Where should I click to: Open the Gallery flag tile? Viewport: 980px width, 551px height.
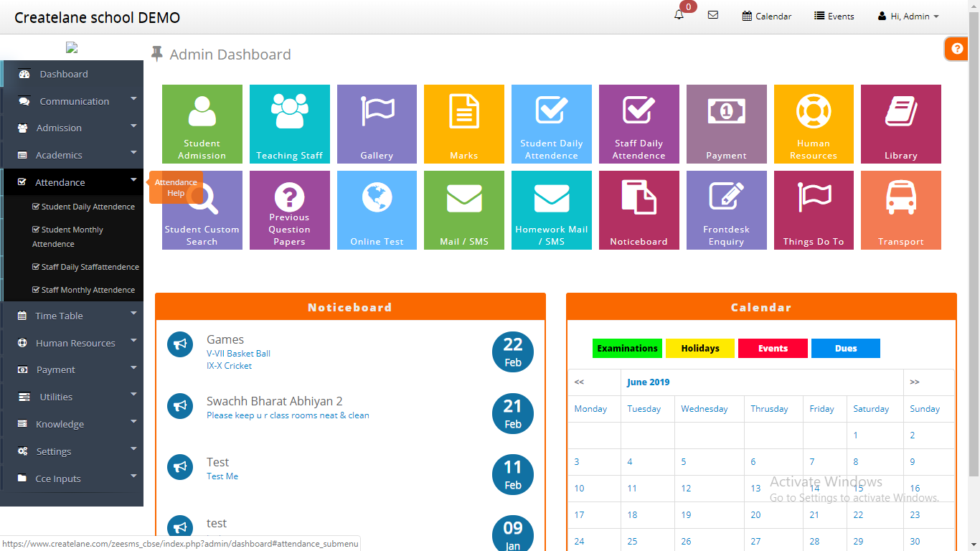(377, 123)
